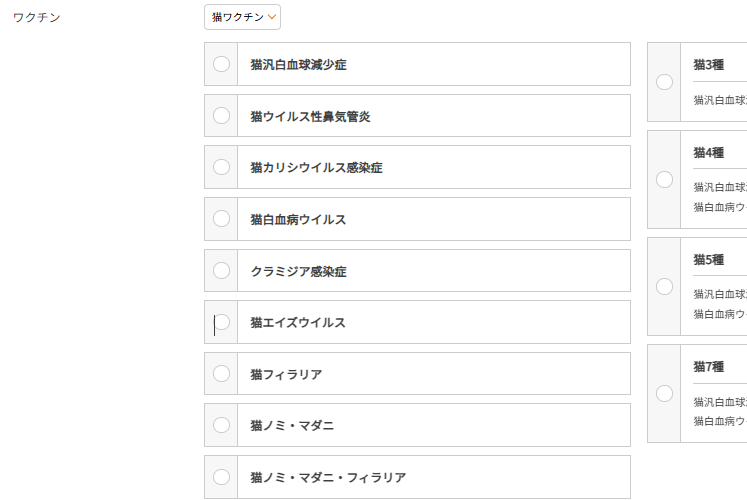The image size is (747, 500).
Task: Choose the 猫エイズウイルス radio button
Action: click(x=221, y=322)
